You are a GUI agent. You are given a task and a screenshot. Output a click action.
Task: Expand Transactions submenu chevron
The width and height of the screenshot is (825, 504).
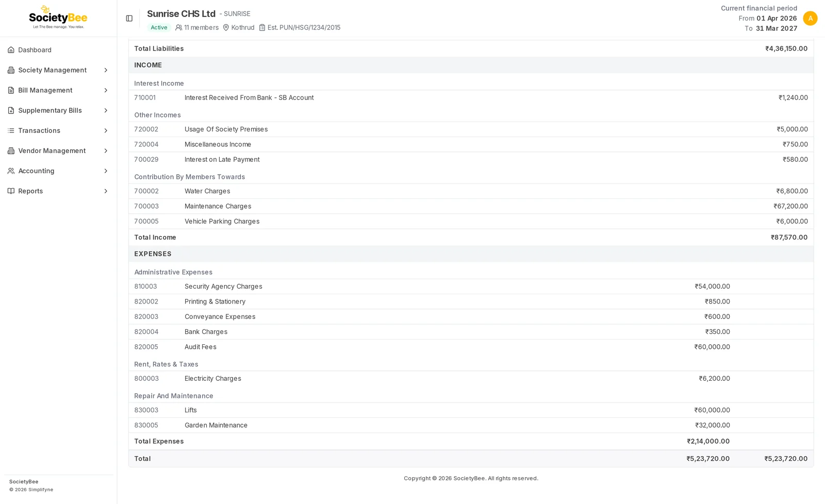click(106, 130)
